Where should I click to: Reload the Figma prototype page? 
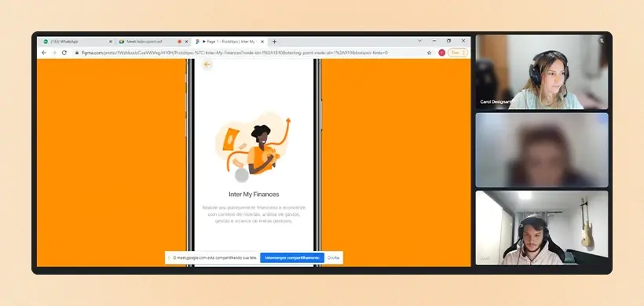(x=64, y=53)
